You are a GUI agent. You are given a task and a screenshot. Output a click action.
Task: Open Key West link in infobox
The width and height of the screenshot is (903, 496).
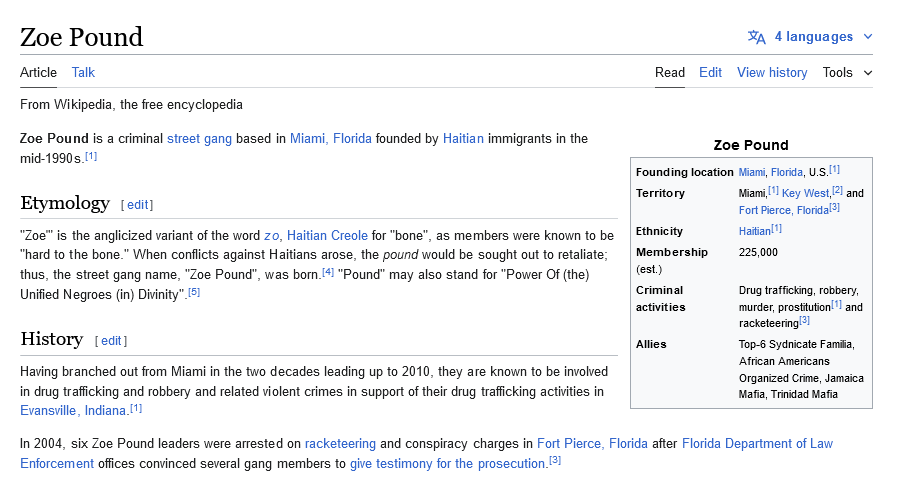point(805,193)
